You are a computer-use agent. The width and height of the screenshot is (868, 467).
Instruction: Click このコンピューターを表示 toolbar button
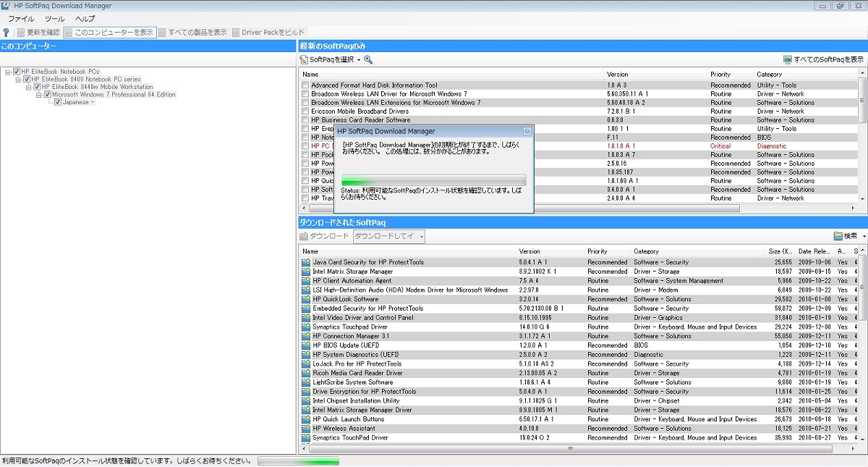coord(109,32)
